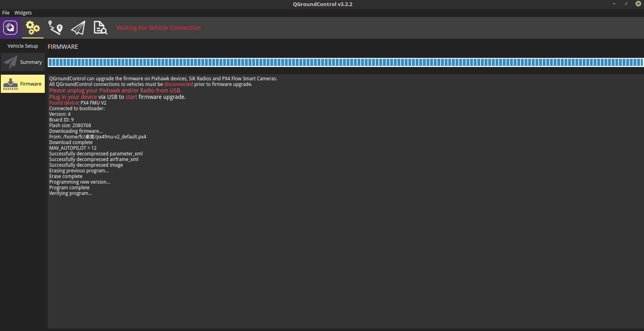Click 'Programming new version...' log line
Image resolution: width=644 pixels, height=331 pixels.
80,182
